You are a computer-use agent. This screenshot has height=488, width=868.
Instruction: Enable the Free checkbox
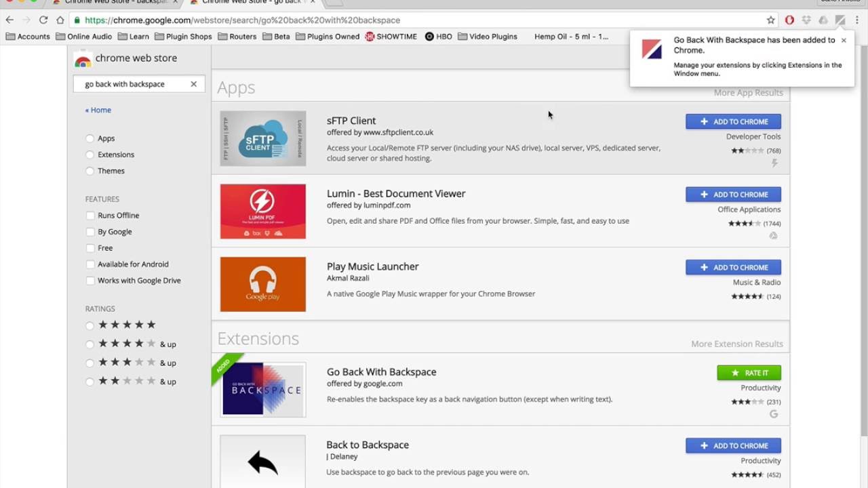coord(90,248)
